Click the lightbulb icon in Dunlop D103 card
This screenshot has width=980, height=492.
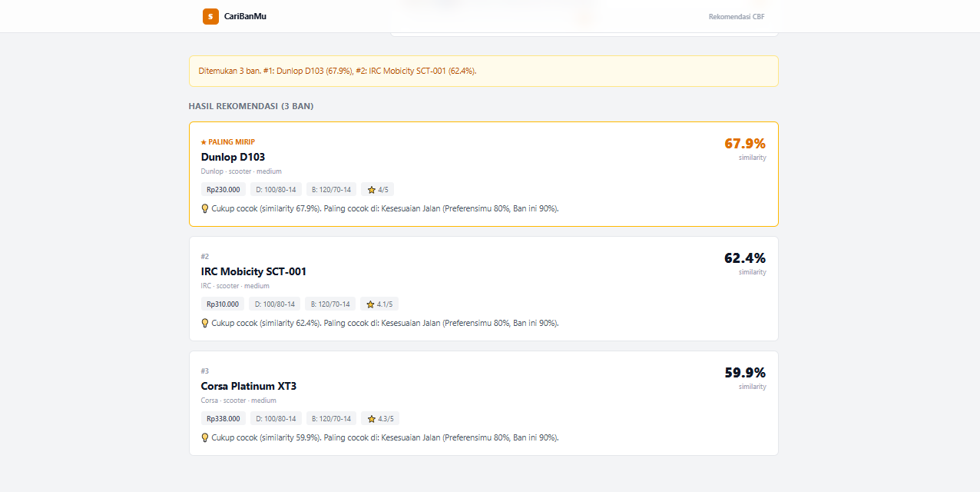pos(205,208)
